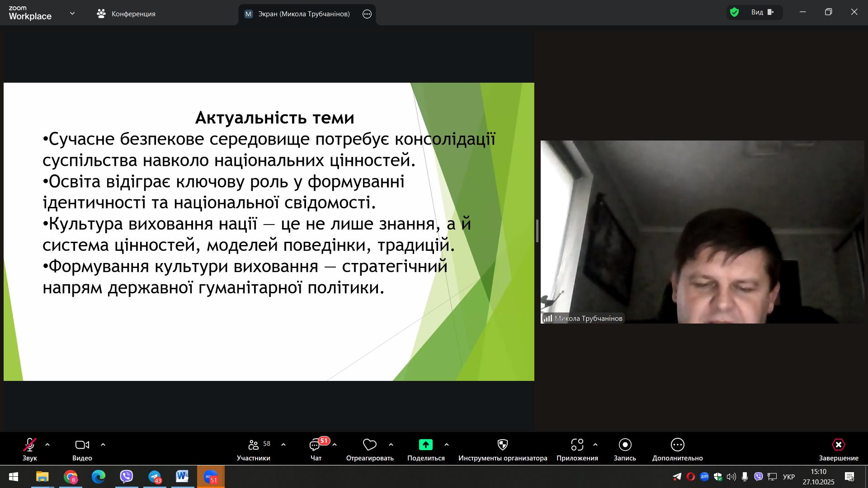Screen dimensions: 868x488
Task: Click the React heart icon
Action: click(369, 445)
